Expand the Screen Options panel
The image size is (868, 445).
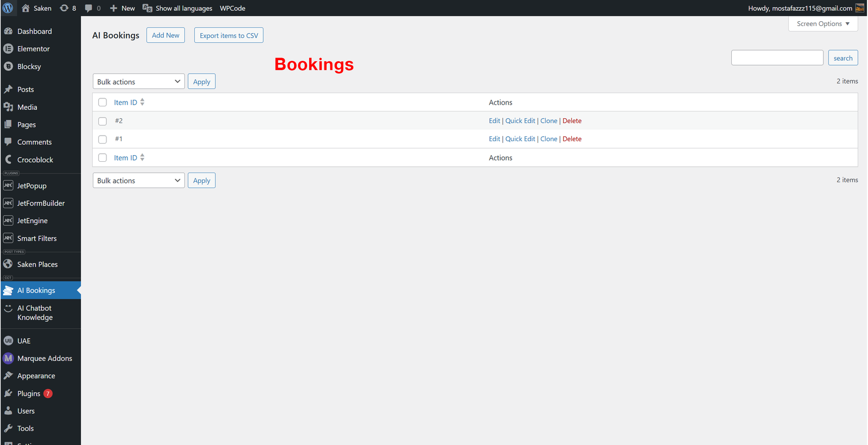coord(822,24)
